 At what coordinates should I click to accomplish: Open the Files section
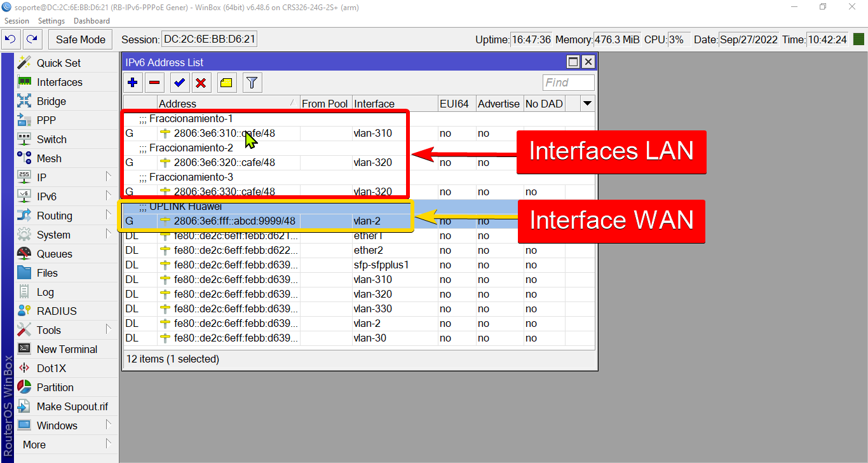coord(47,273)
